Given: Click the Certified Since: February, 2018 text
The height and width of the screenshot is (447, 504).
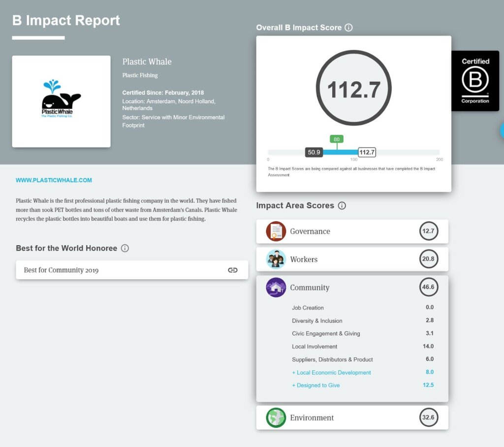Looking at the screenshot, I should pos(163,93).
